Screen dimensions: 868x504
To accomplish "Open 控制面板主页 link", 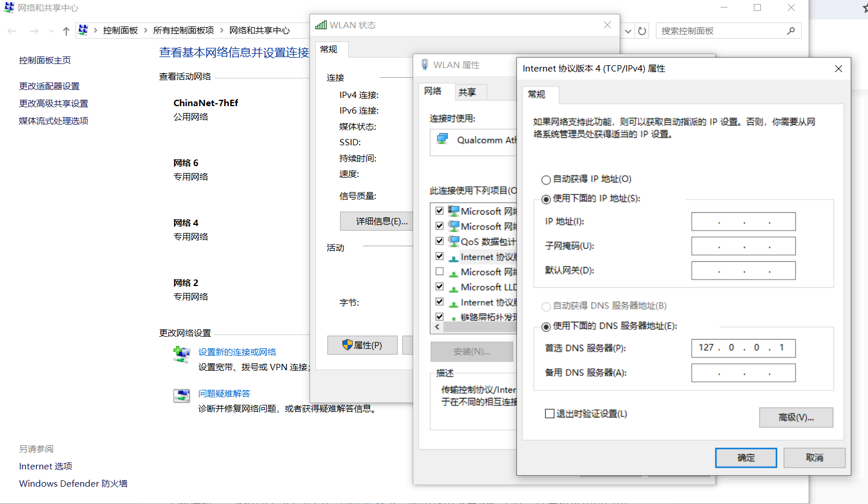I will (45, 60).
